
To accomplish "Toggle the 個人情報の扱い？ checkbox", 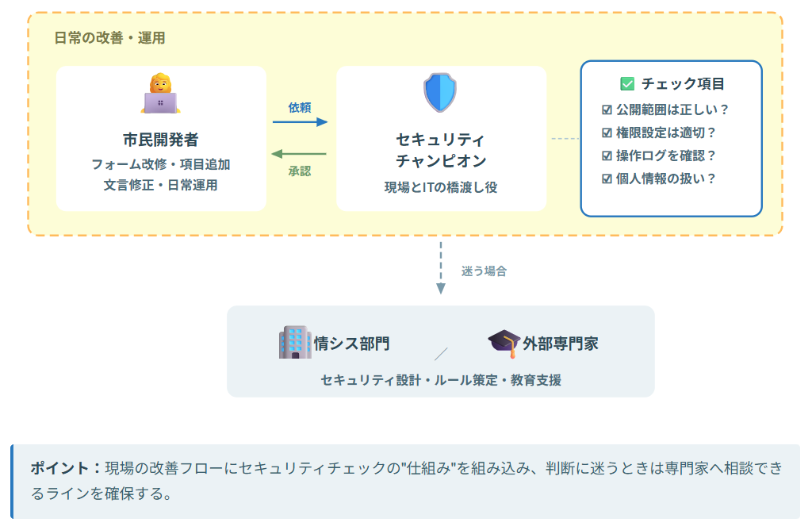I will click(607, 179).
